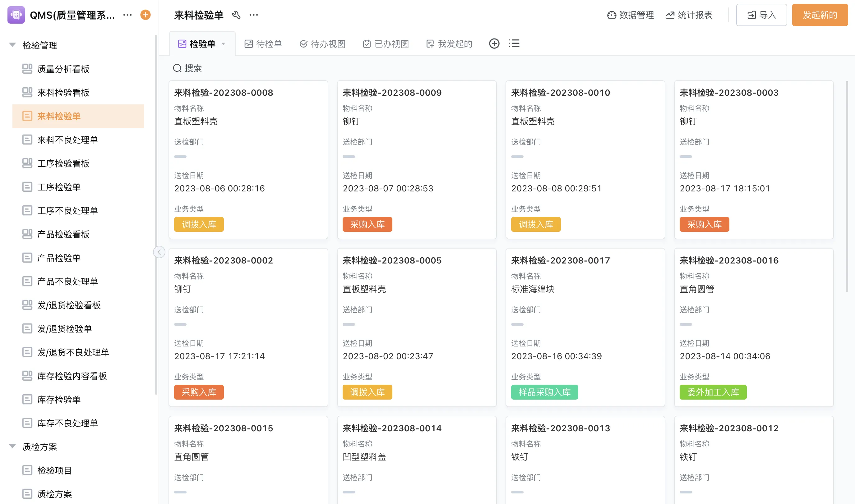
Task: Click the green 样品采购入库 tag
Action: coord(544,392)
